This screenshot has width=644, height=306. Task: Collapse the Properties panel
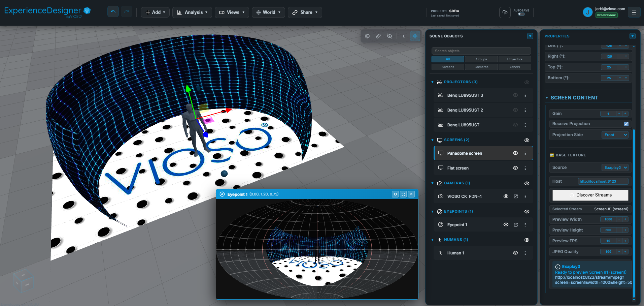tap(633, 36)
